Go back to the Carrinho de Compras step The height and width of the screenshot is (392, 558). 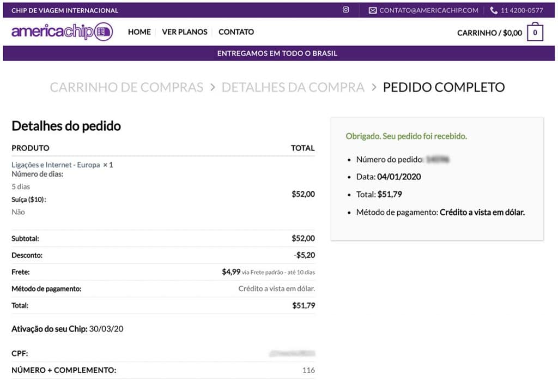tap(126, 87)
